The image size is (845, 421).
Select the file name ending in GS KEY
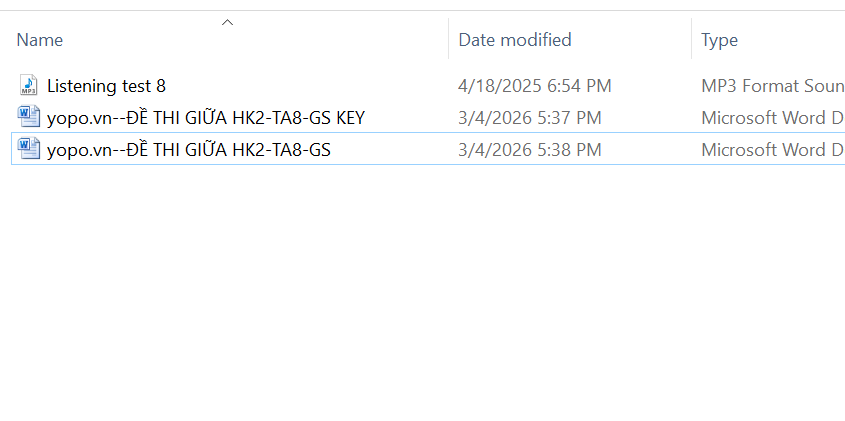206,118
